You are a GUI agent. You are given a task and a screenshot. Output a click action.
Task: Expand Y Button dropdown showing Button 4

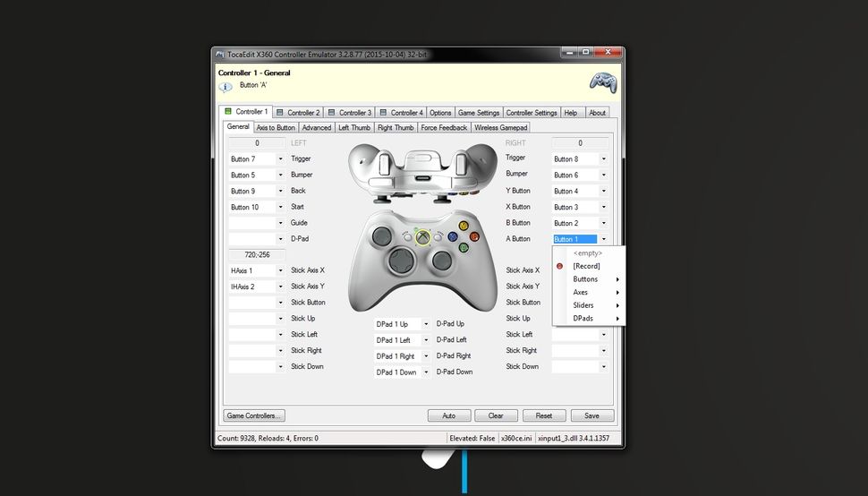coord(603,191)
